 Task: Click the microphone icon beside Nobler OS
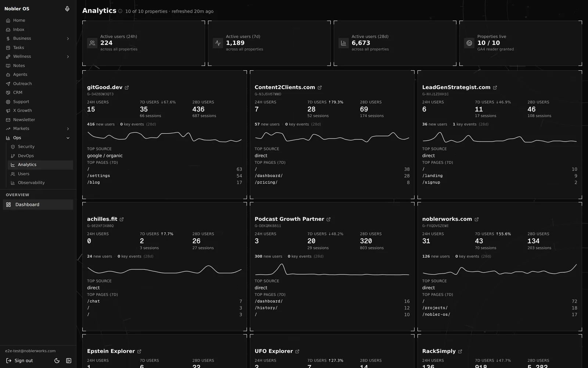[x=67, y=9]
